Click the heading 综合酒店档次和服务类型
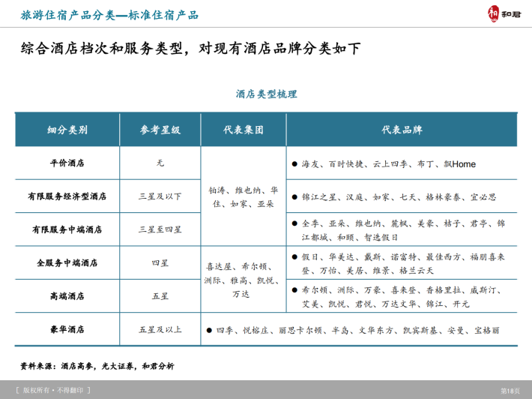The image size is (532, 399). (x=102, y=48)
